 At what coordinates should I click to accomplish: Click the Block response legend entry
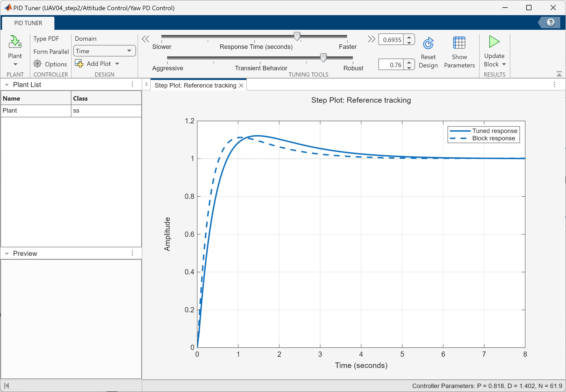(483, 138)
